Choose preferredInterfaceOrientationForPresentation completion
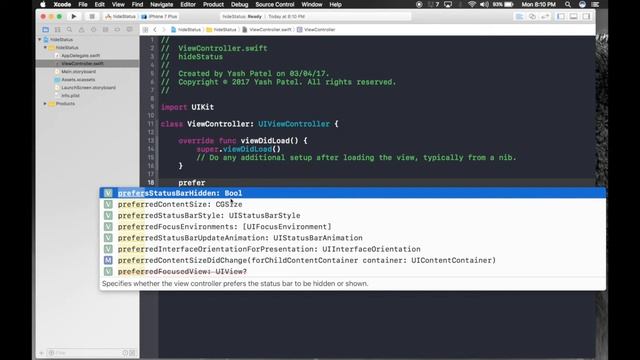The image size is (640, 360). 353,249
